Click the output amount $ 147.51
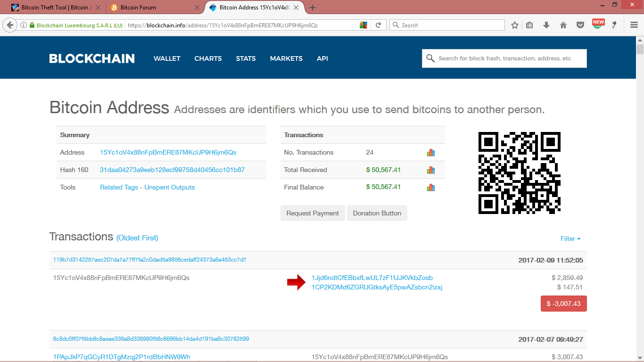Image resolution: width=644 pixels, height=362 pixels. pos(570,287)
